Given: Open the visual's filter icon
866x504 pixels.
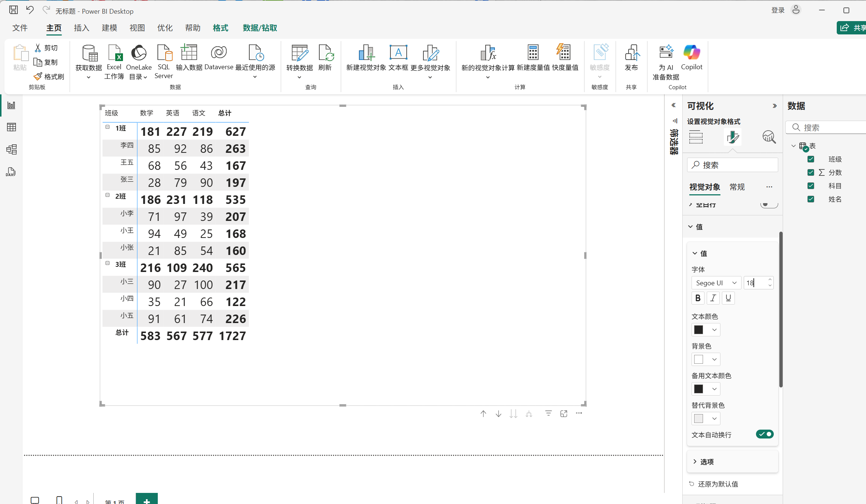Looking at the screenshot, I should [548, 413].
